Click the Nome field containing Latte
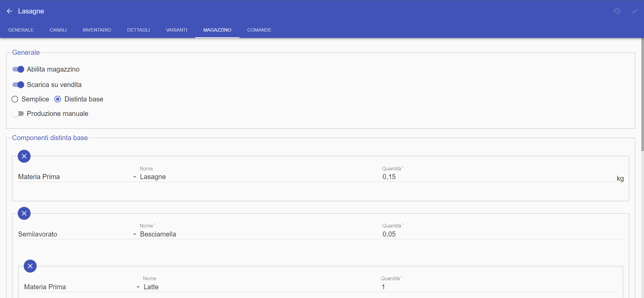This screenshot has width=644, height=298. pyautogui.click(x=261, y=287)
